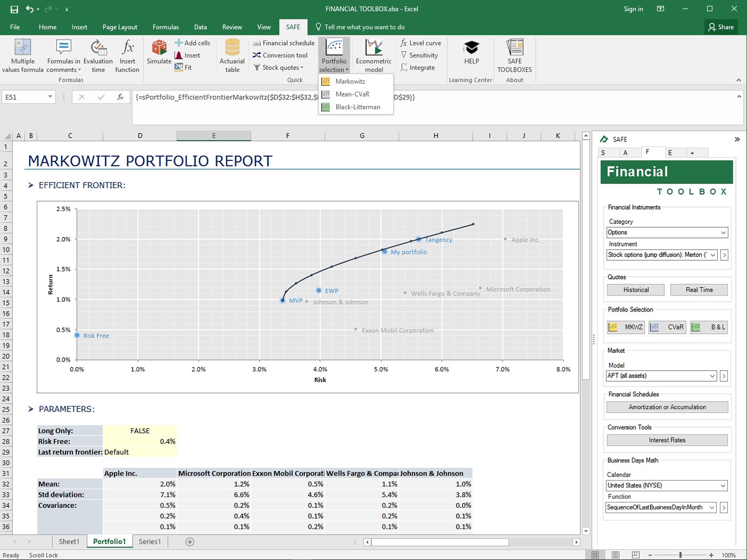This screenshot has width=747, height=560.
Task: Collapse the ribbon with the chevron
Action: (738, 80)
